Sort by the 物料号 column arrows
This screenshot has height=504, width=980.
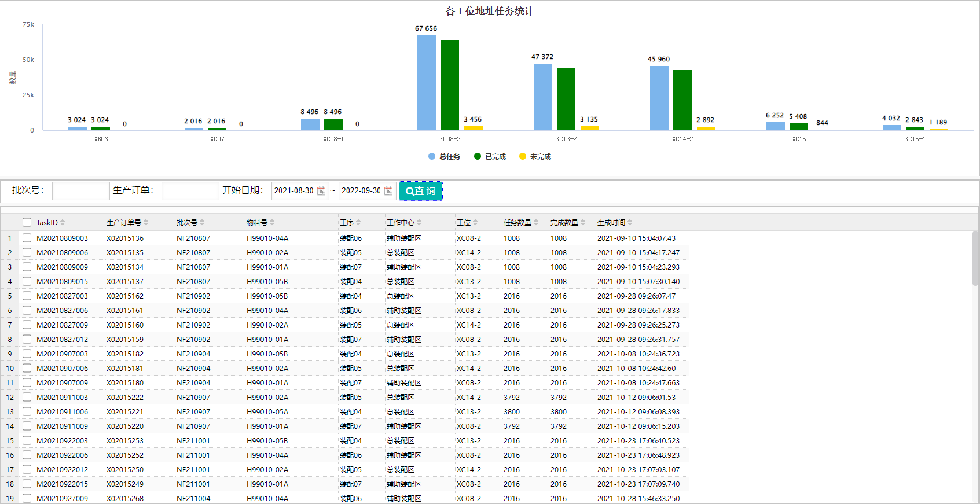point(272,222)
